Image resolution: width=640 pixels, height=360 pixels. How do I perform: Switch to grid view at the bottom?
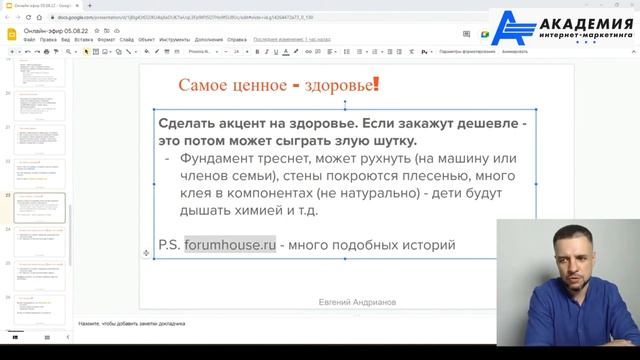[x=47, y=338]
